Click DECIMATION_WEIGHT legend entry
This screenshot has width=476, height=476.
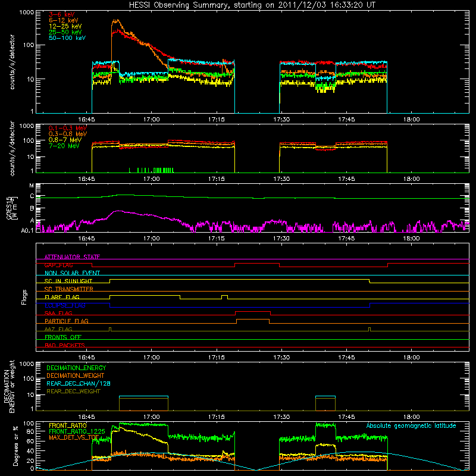76,375
